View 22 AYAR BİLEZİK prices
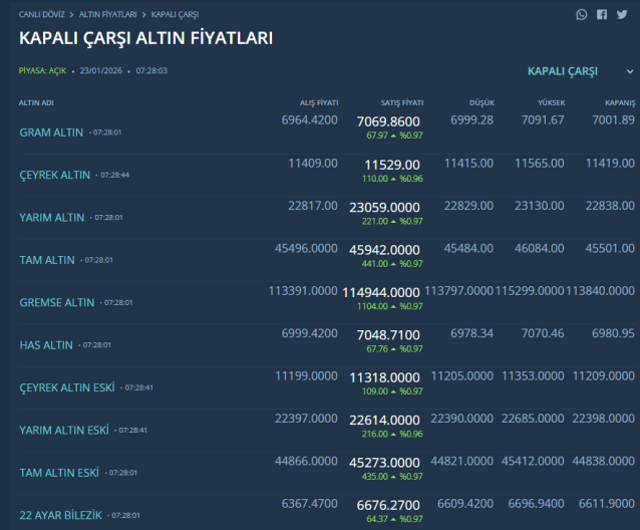 [x=61, y=515]
